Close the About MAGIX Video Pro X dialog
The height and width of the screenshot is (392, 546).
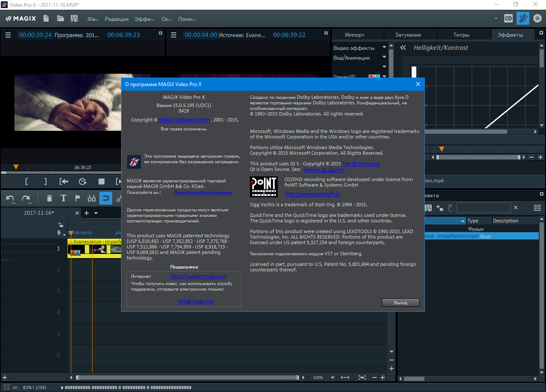418,84
